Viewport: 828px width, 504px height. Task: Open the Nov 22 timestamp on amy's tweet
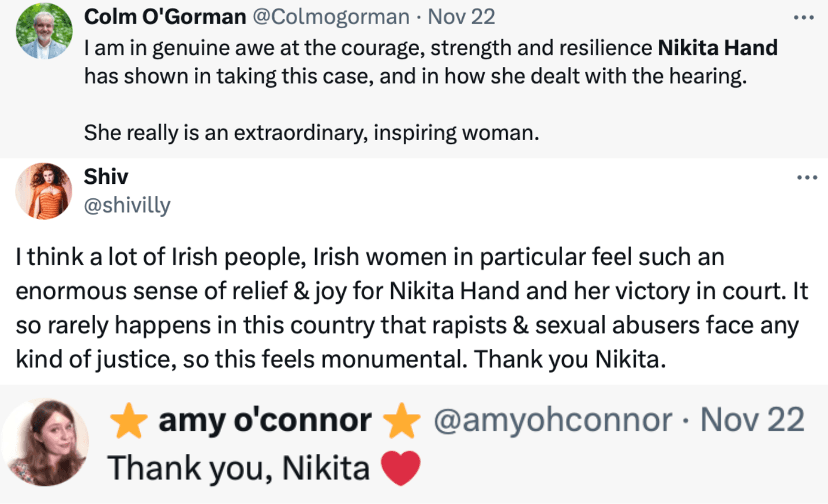[x=752, y=420]
